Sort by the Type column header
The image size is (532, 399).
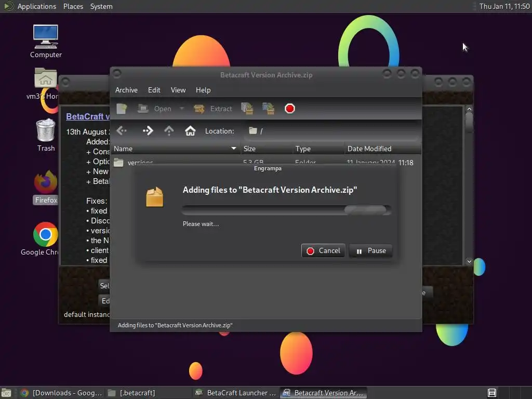(318, 149)
